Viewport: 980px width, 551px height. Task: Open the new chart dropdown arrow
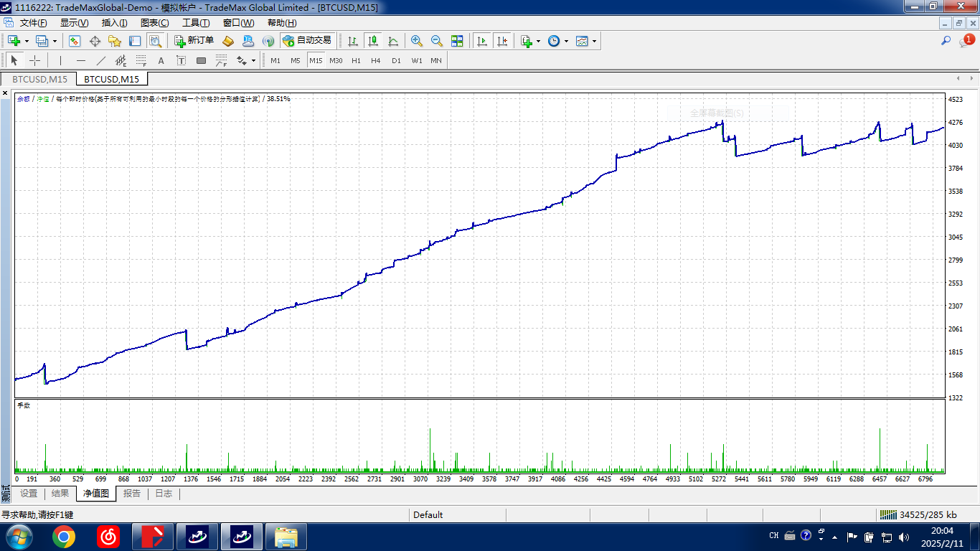pyautogui.click(x=27, y=41)
